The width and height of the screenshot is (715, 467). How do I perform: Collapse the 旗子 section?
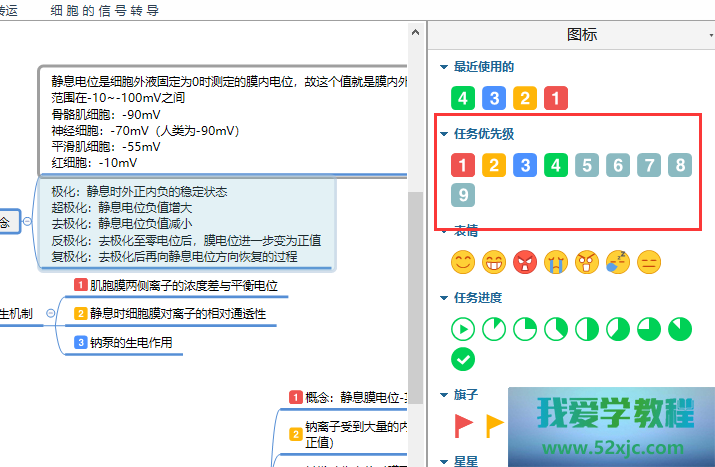[x=444, y=395]
